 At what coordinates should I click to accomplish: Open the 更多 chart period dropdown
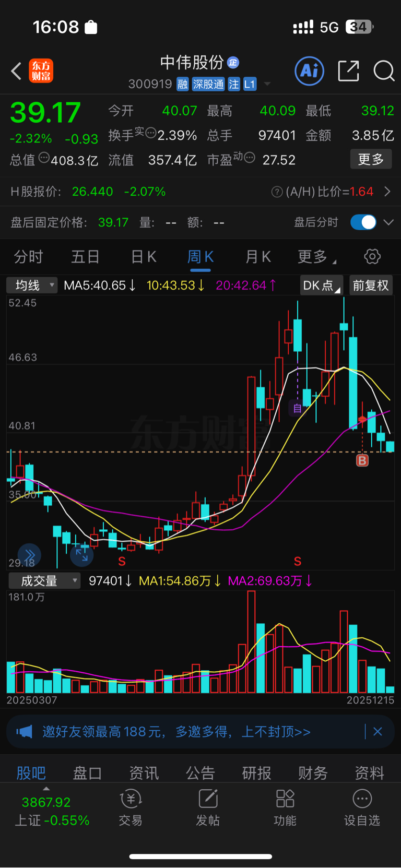pos(316,256)
